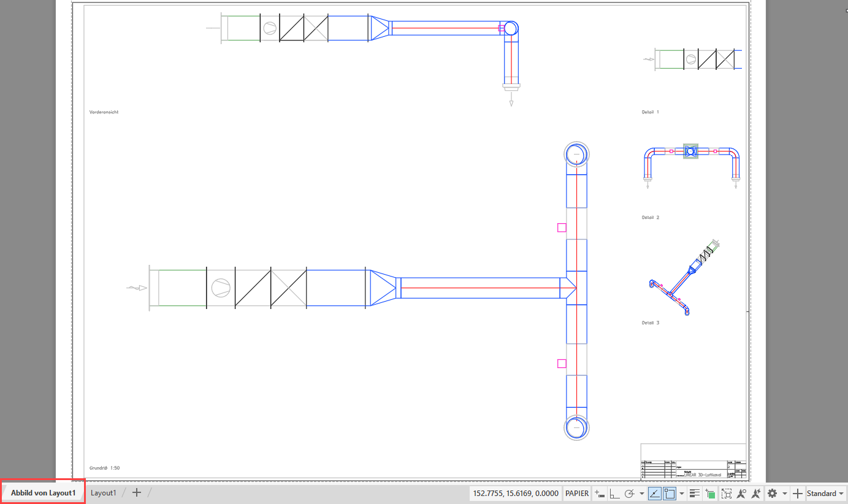Open workspace gear dropdown arrow
Screen dimensions: 848x504
pyautogui.click(x=785, y=493)
